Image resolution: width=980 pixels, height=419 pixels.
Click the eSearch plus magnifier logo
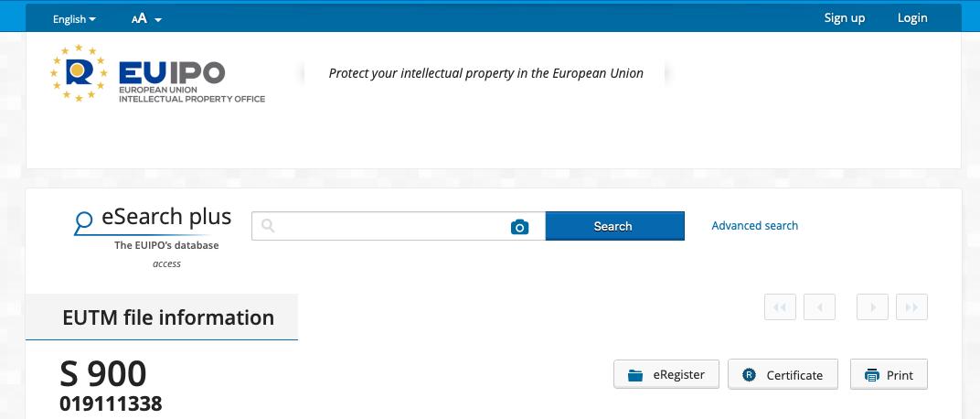[84, 220]
